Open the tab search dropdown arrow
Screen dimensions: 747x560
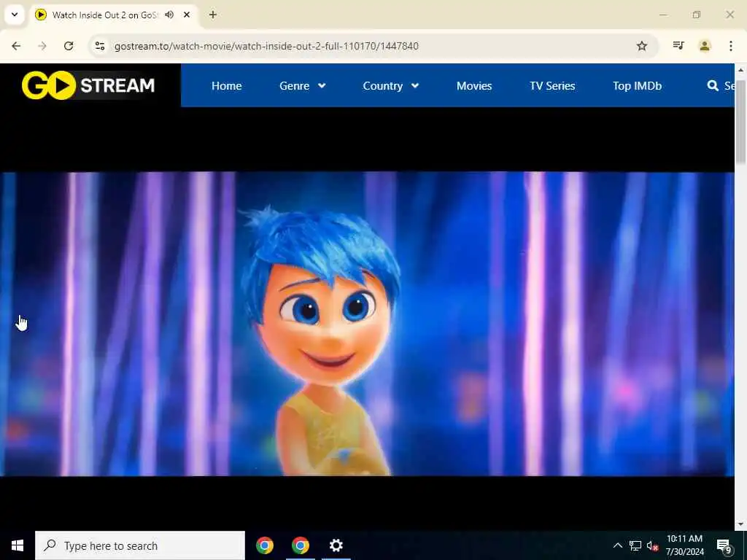[15, 15]
